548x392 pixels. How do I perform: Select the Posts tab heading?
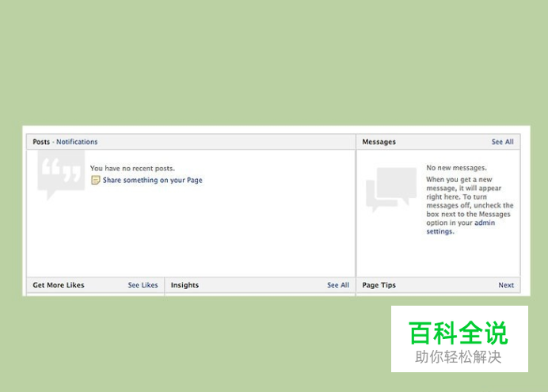click(41, 142)
